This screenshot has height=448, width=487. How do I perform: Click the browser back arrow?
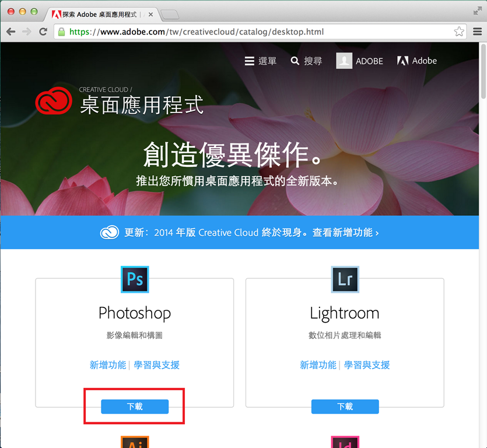click(x=11, y=32)
